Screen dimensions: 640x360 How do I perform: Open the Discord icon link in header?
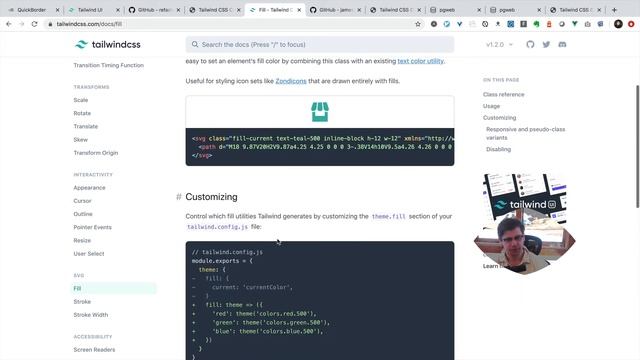click(x=562, y=44)
